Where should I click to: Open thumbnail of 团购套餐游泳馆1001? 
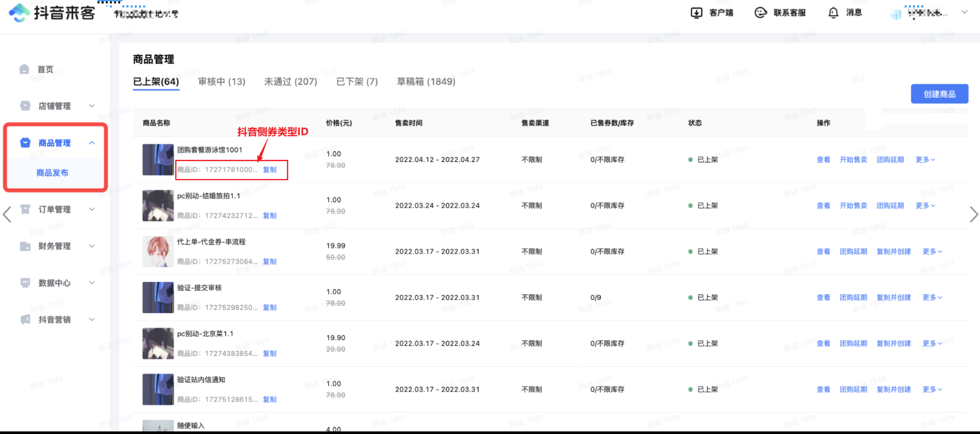coord(158,160)
